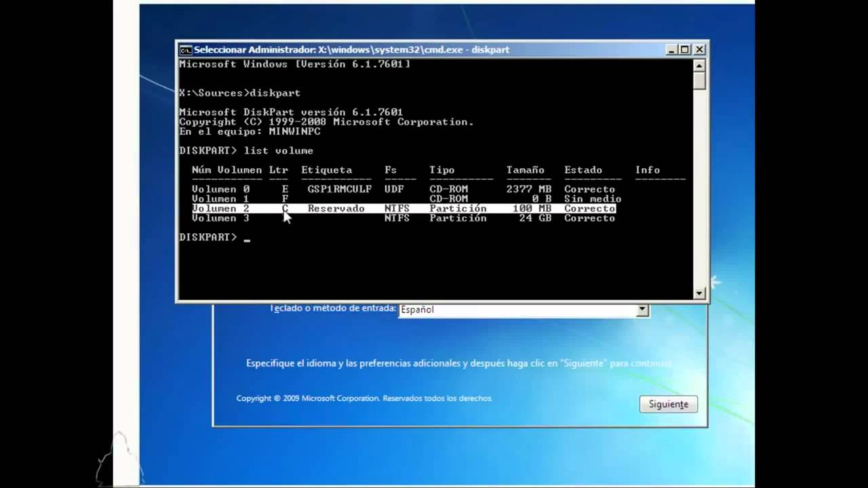Click the 'UDF' file system value
The image size is (868, 488).
click(x=394, y=189)
